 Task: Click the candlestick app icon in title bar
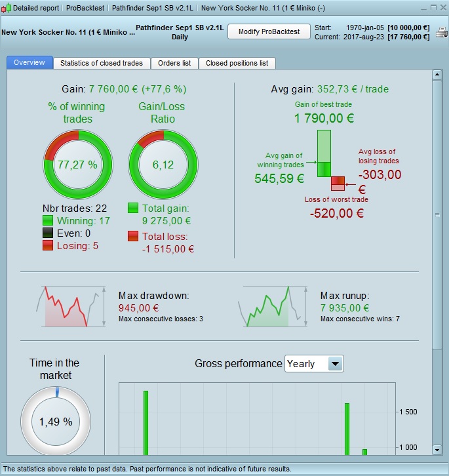click(x=6, y=8)
